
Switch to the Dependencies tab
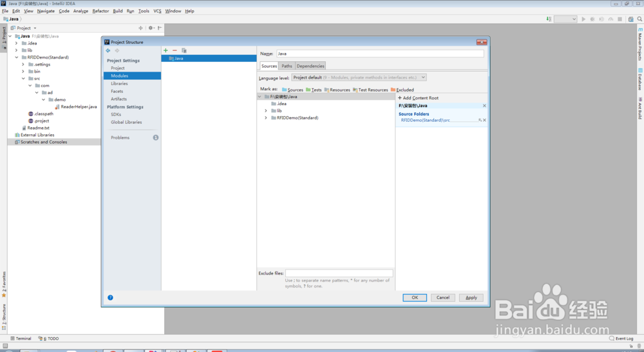(x=310, y=66)
